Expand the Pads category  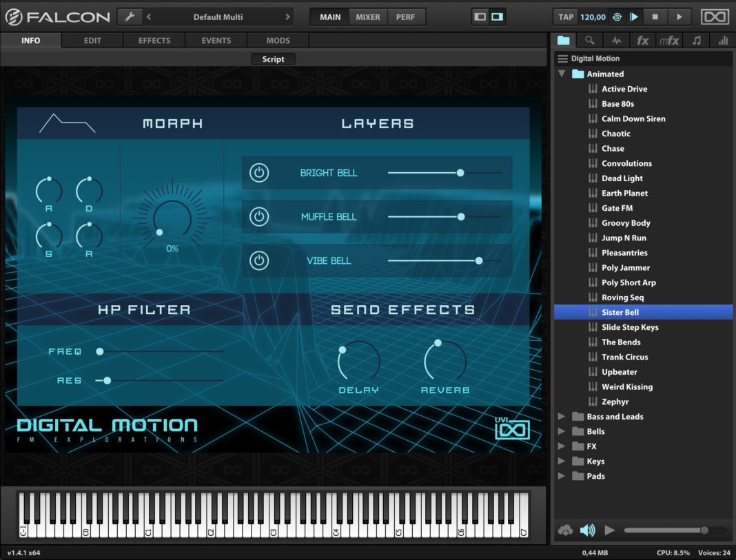click(x=562, y=476)
